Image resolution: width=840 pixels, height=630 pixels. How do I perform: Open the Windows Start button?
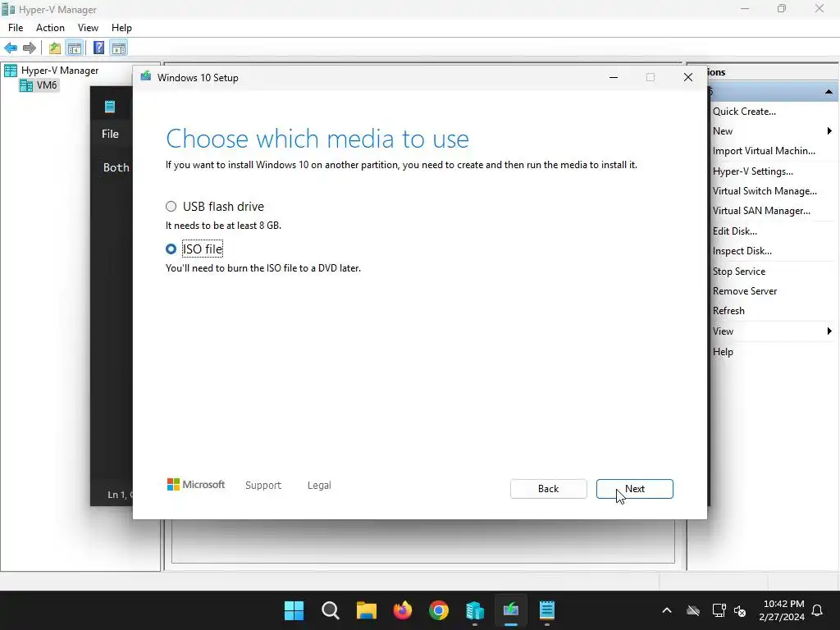[x=294, y=610]
